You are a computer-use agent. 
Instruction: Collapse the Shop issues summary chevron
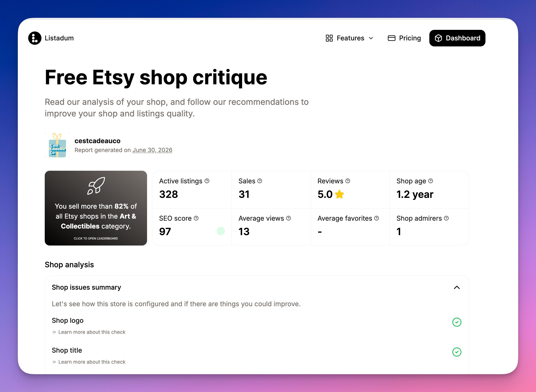click(456, 287)
